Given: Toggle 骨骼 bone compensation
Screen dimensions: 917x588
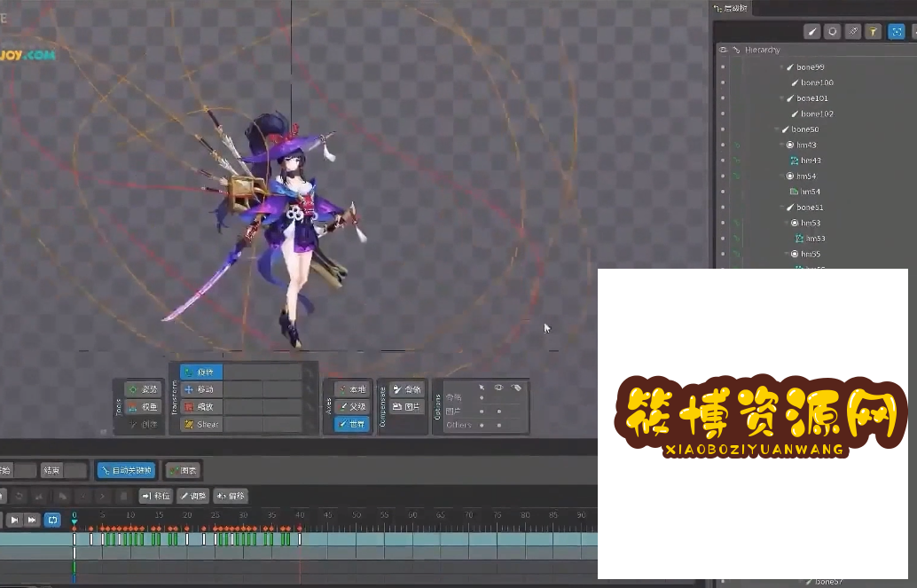Looking at the screenshot, I should (x=406, y=389).
